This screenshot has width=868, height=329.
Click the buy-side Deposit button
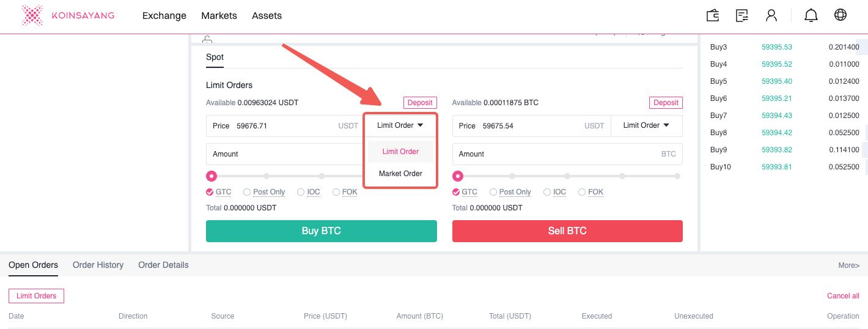coord(420,103)
